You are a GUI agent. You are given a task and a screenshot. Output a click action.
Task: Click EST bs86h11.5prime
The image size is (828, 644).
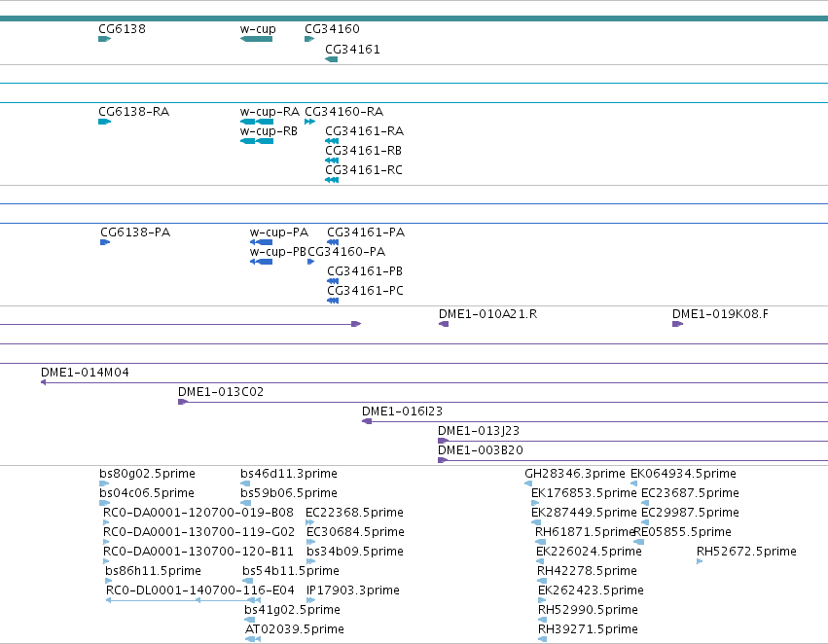[153, 572]
